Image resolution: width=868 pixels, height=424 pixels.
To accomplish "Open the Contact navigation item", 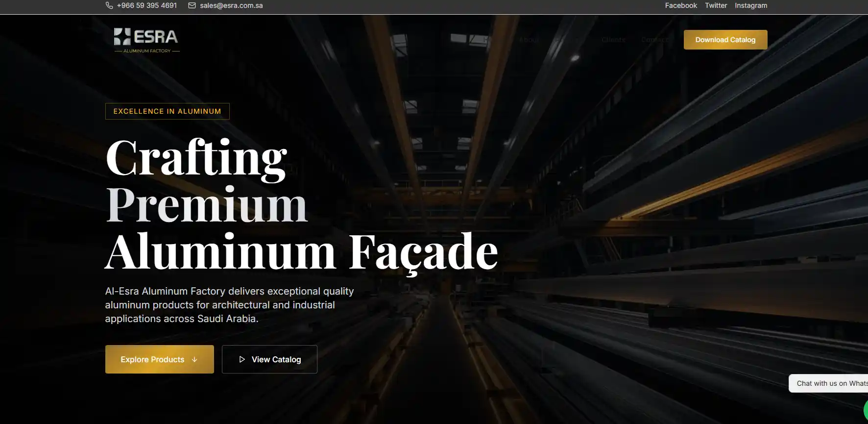I will click(x=654, y=40).
